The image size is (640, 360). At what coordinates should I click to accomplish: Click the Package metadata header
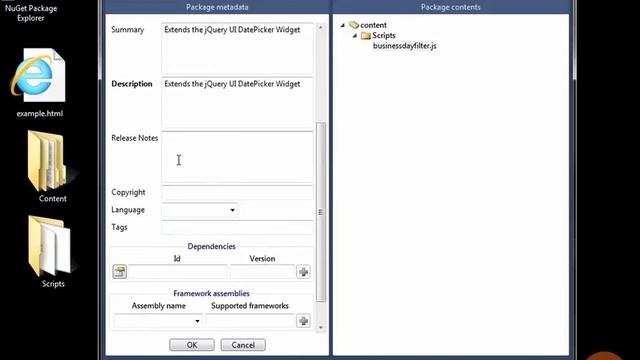[x=217, y=7]
